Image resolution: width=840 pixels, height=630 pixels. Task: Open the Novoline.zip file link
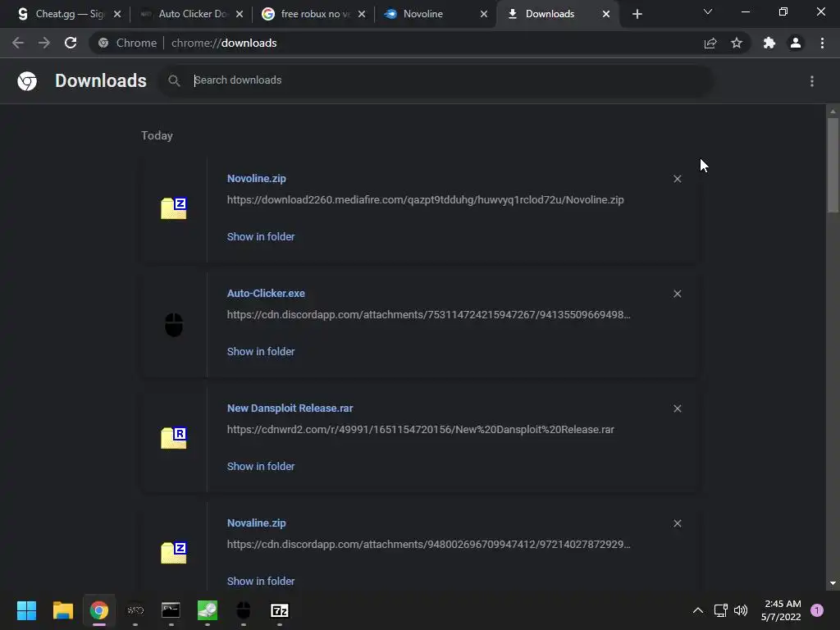click(257, 178)
